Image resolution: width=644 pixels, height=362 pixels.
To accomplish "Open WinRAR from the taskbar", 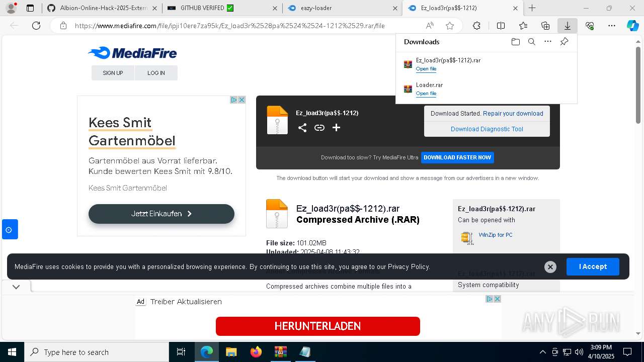I will click(281, 352).
